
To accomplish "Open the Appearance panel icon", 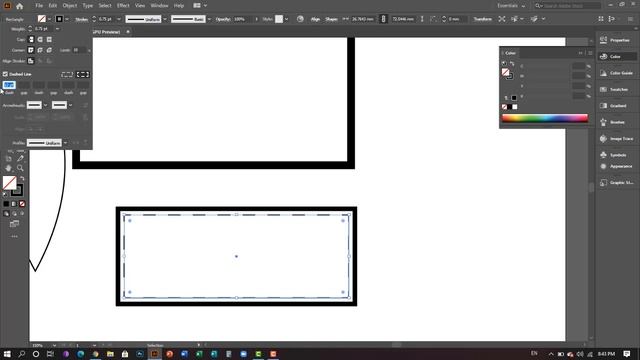I will [x=603, y=166].
